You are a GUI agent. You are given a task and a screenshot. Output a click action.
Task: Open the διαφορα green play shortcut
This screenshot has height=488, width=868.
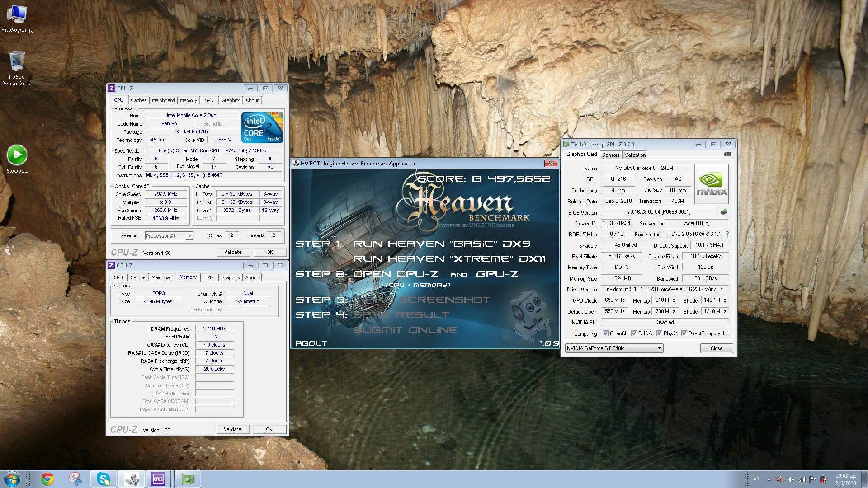17,159
